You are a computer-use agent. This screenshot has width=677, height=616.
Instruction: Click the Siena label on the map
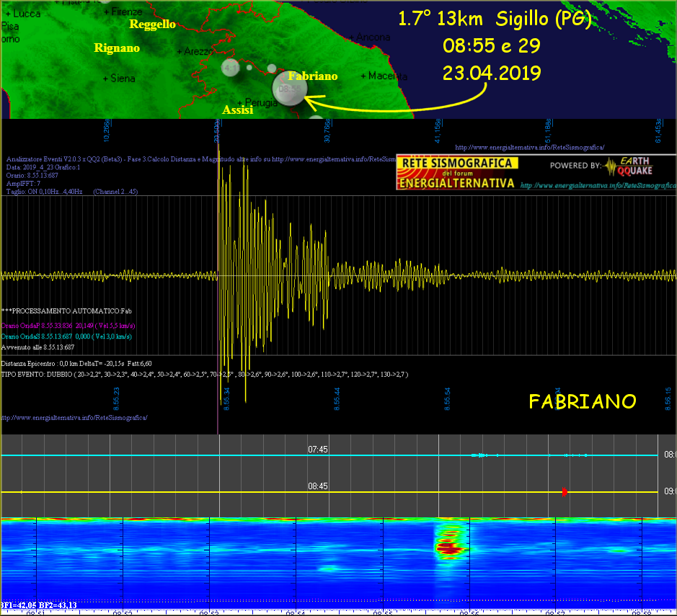(119, 79)
